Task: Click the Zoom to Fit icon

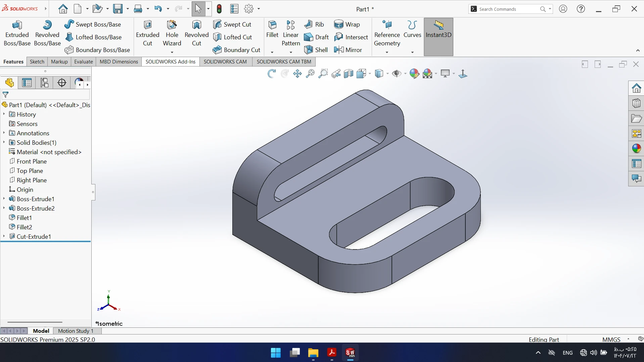Action: [310, 74]
